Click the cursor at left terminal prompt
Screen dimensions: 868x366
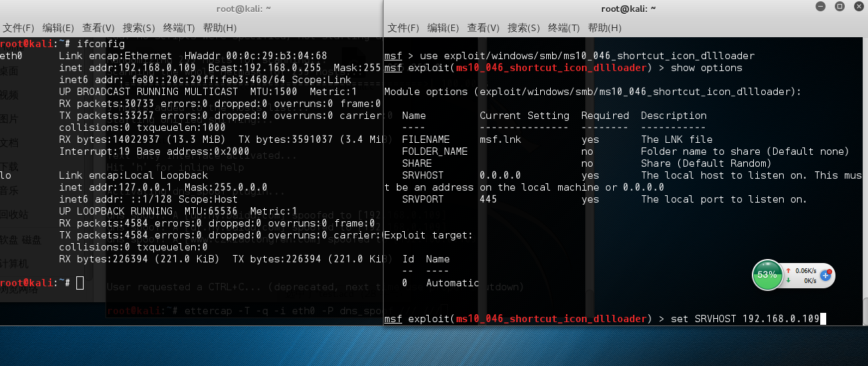80,283
